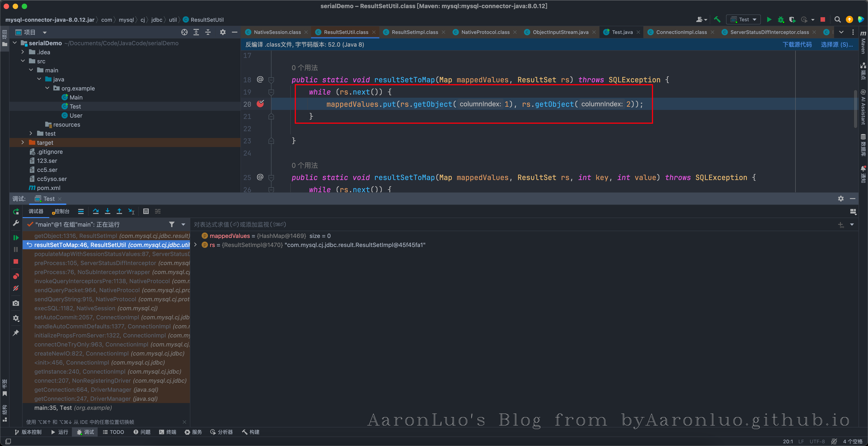Switch to the 控制台 console tab
Screen dimensions: 868x446
tap(61, 211)
